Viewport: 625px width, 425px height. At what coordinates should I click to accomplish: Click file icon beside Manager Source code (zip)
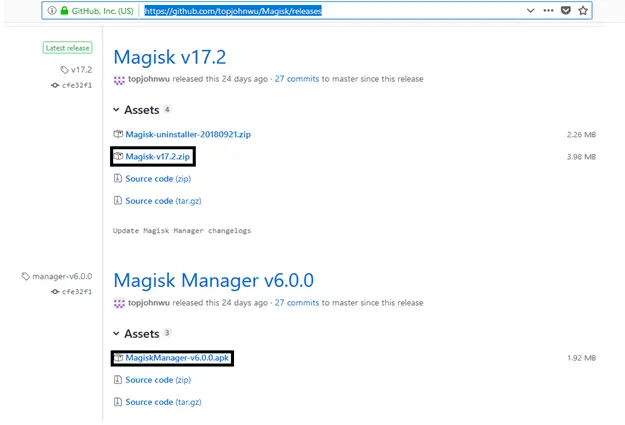[118, 380]
